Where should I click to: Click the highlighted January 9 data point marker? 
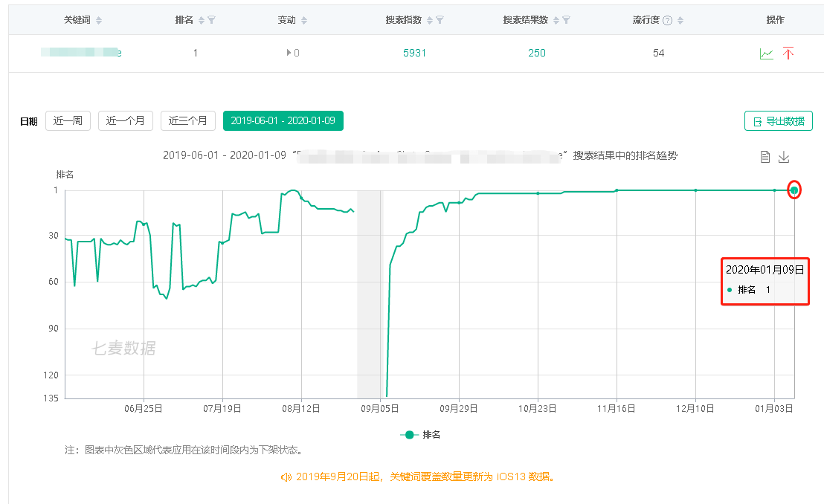[794, 190]
